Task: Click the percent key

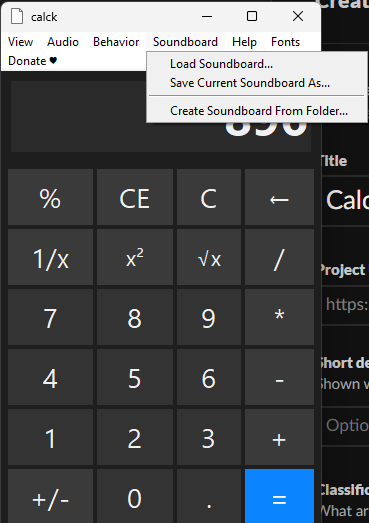Action: coord(50,197)
